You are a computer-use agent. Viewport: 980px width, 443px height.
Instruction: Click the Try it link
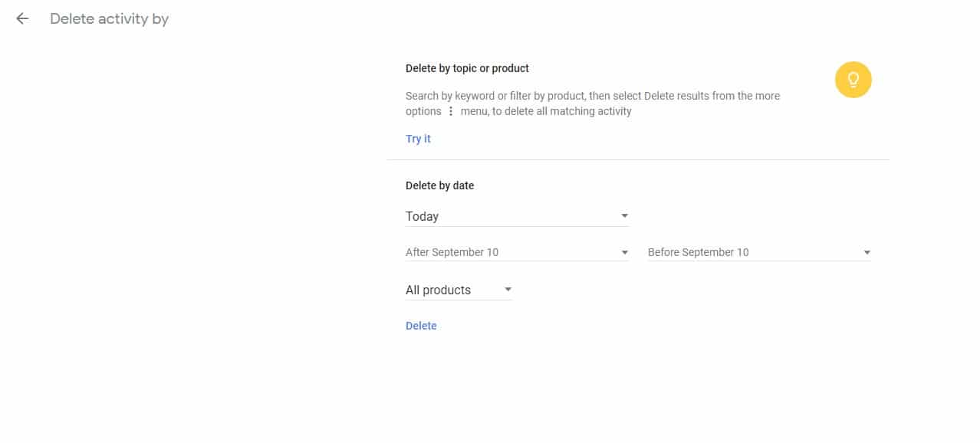(x=418, y=139)
